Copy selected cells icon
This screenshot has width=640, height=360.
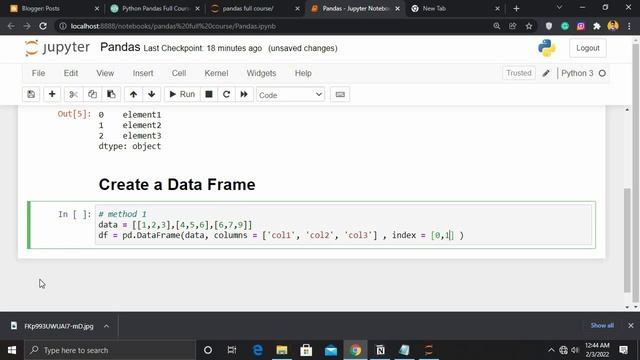[92, 94]
